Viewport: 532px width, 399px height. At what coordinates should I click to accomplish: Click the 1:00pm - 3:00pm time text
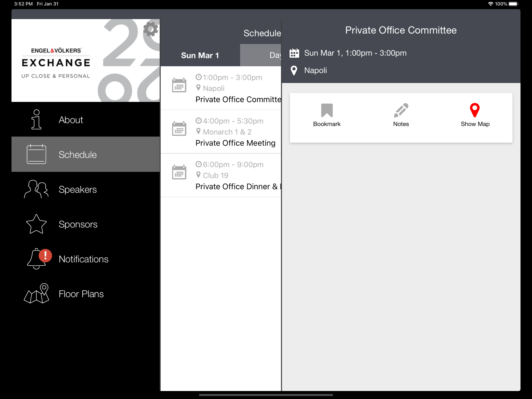pos(232,78)
